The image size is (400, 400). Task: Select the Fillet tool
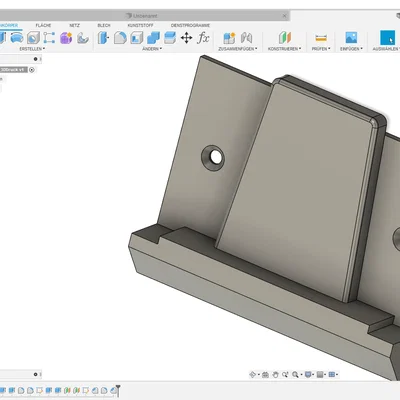[120, 38]
